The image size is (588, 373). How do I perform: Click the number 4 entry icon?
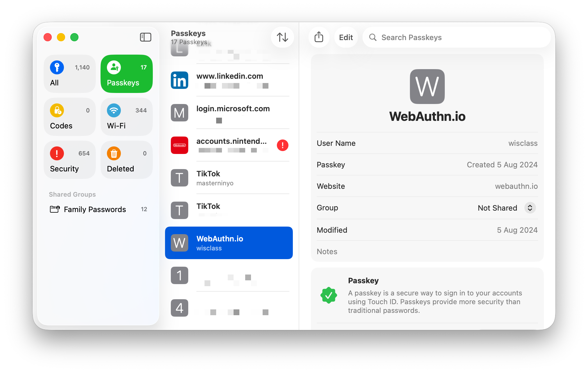point(180,308)
